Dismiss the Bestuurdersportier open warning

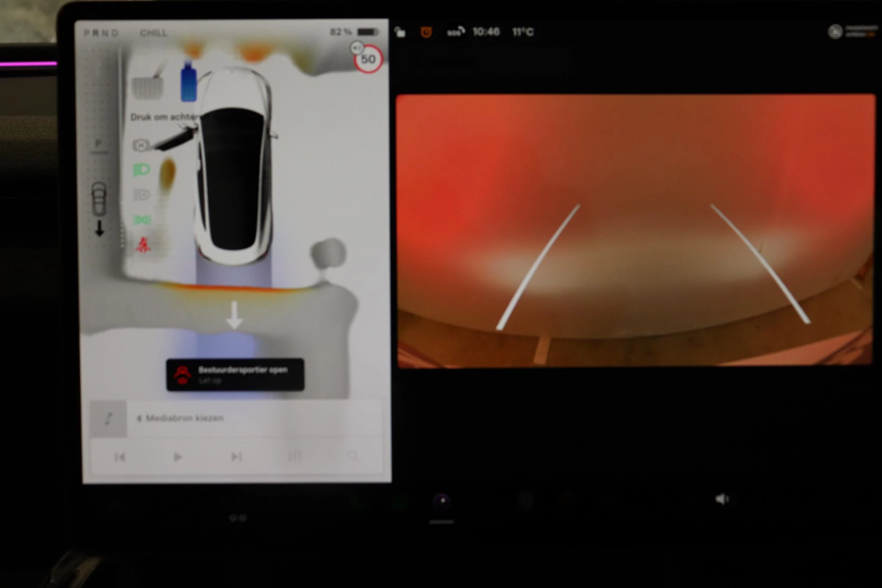[x=235, y=374]
